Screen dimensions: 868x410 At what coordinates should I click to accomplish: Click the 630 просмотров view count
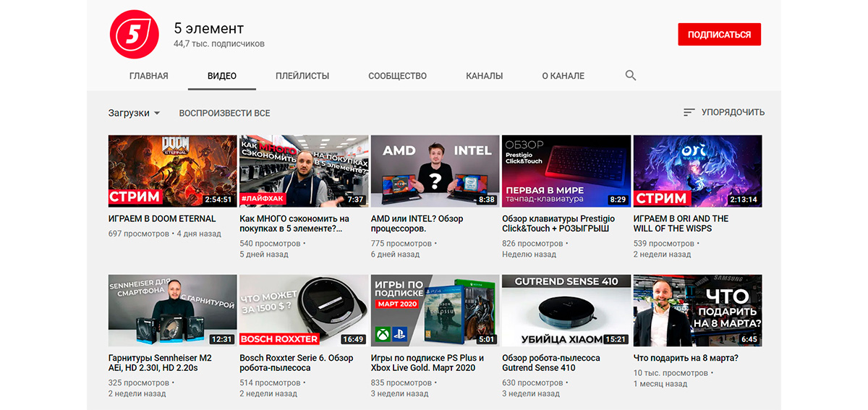tap(532, 383)
